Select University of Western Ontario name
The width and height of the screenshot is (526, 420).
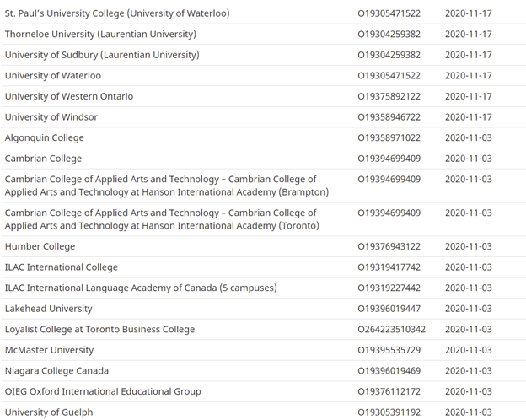point(69,96)
